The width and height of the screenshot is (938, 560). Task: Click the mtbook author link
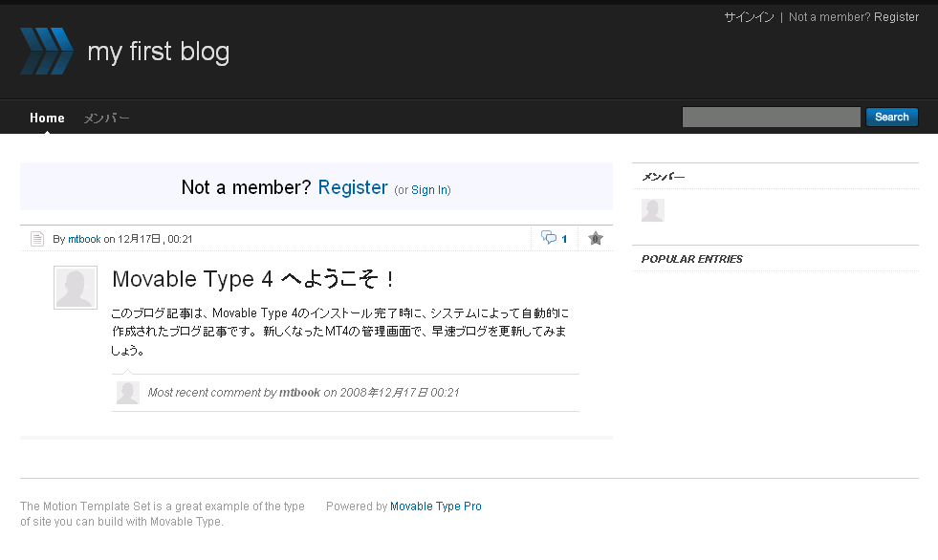tap(84, 239)
